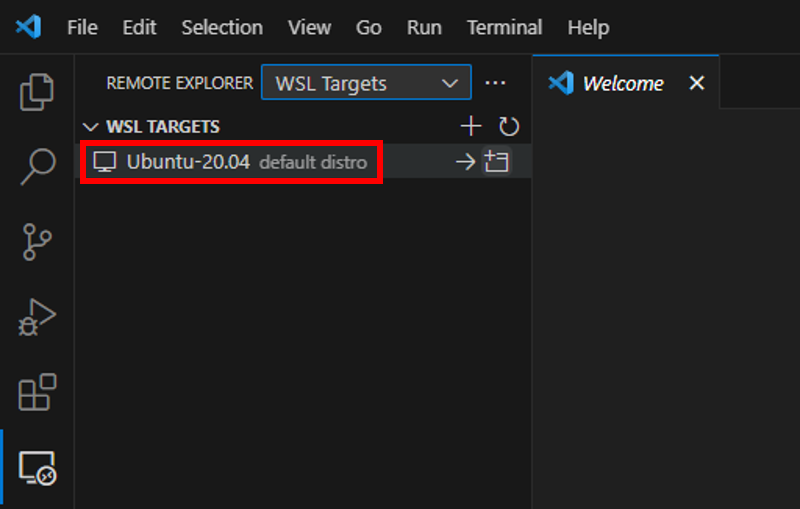Viewport: 800px width, 509px height.
Task: Open the Help menu
Action: 588,28
